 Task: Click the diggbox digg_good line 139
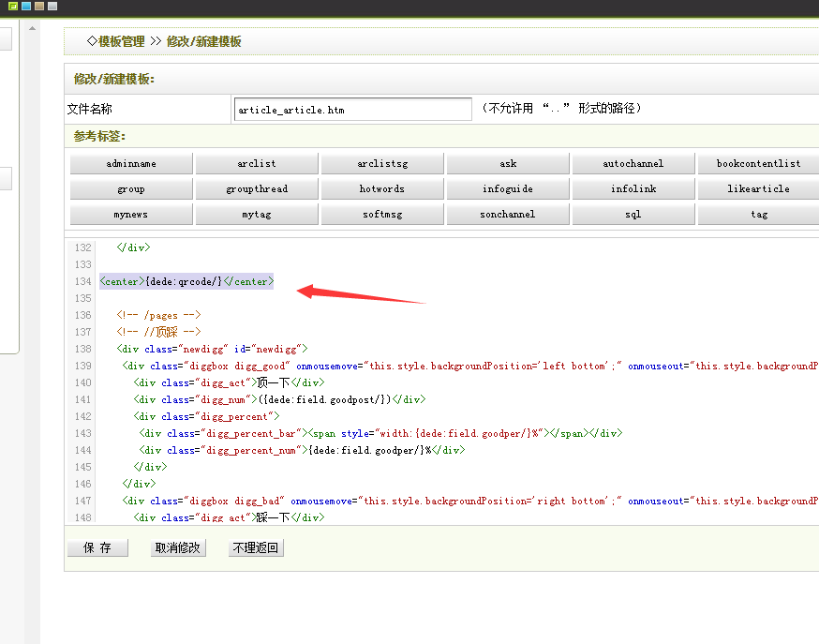pos(470,366)
